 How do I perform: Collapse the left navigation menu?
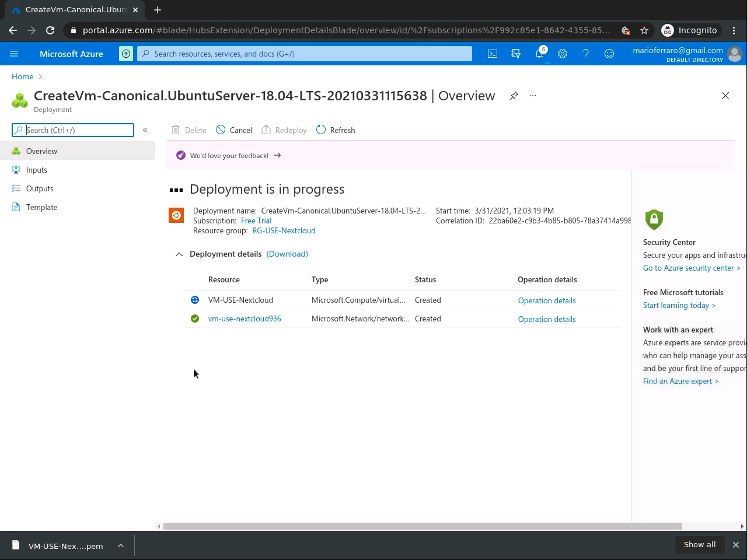pos(145,130)
